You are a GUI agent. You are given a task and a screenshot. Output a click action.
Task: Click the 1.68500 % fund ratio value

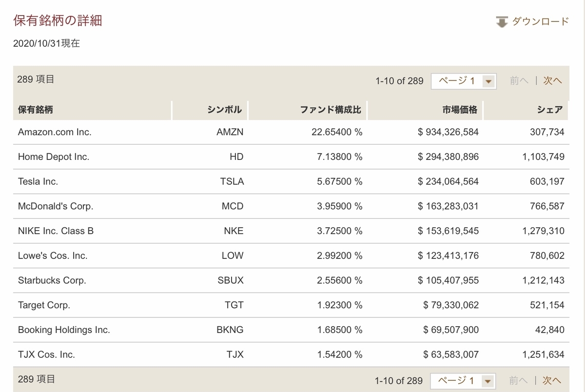339,330
